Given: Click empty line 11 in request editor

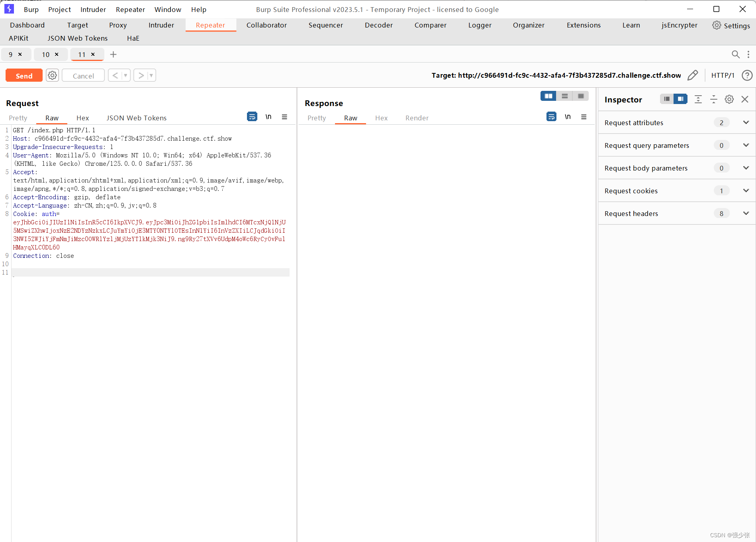Looking at the screenshot, I should [x=151, y=273].
